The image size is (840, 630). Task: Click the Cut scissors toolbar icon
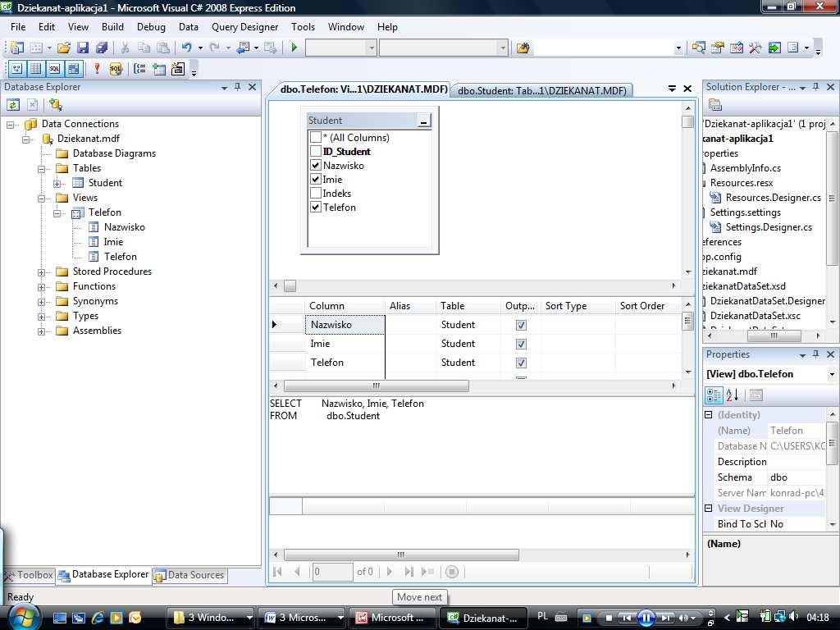[125, 48]
